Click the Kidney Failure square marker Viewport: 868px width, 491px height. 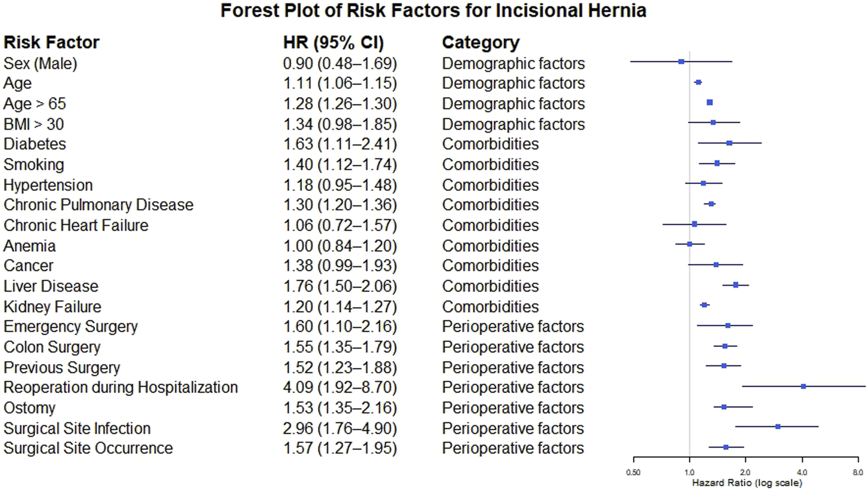point(704,305)
